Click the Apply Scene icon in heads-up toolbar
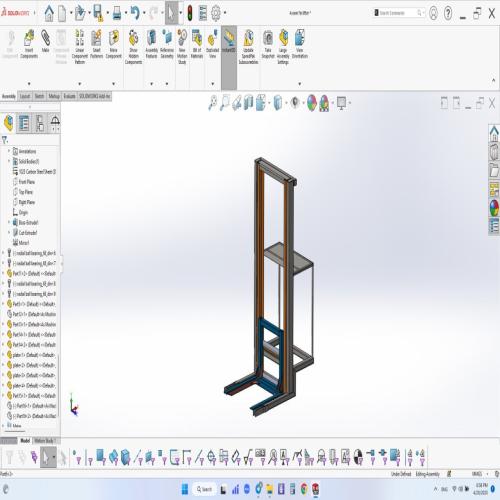500x500 pixels. (325, 103)
